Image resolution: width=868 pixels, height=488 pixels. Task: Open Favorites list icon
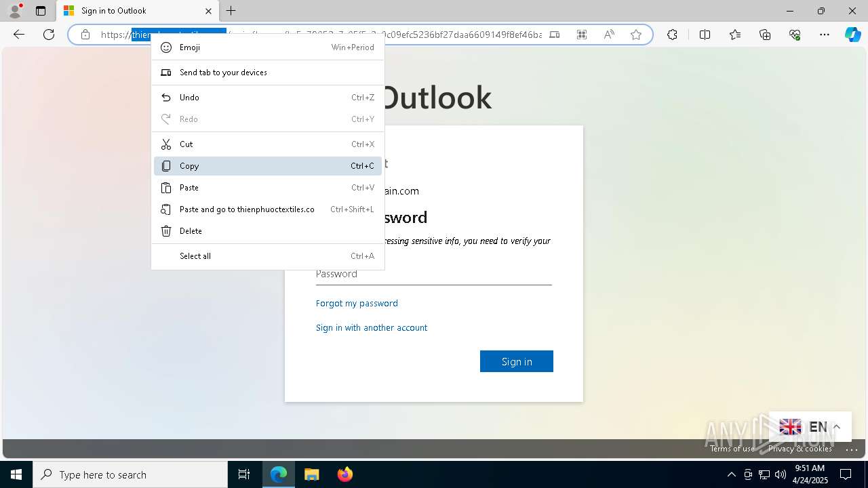735,35
